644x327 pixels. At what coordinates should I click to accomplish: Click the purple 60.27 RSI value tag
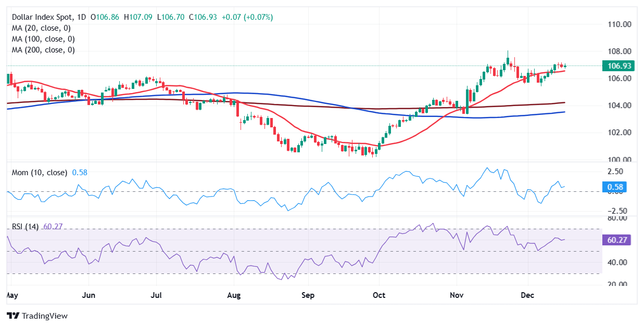click(x=616, y=240)
